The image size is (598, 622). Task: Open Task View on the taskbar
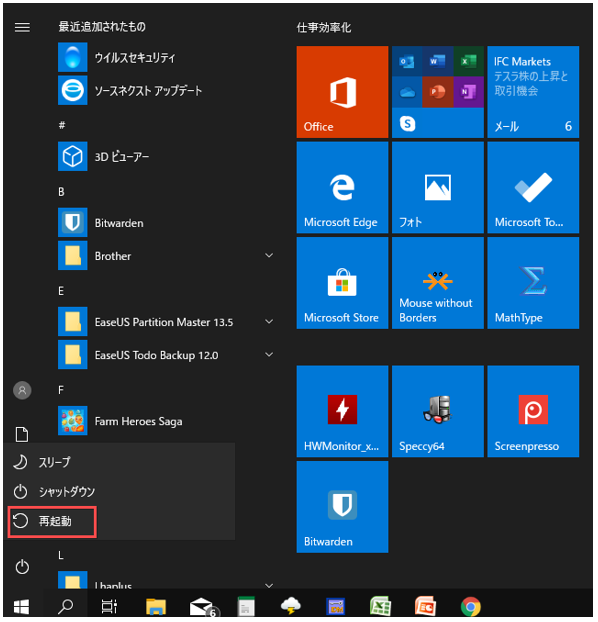click(109, 607)
